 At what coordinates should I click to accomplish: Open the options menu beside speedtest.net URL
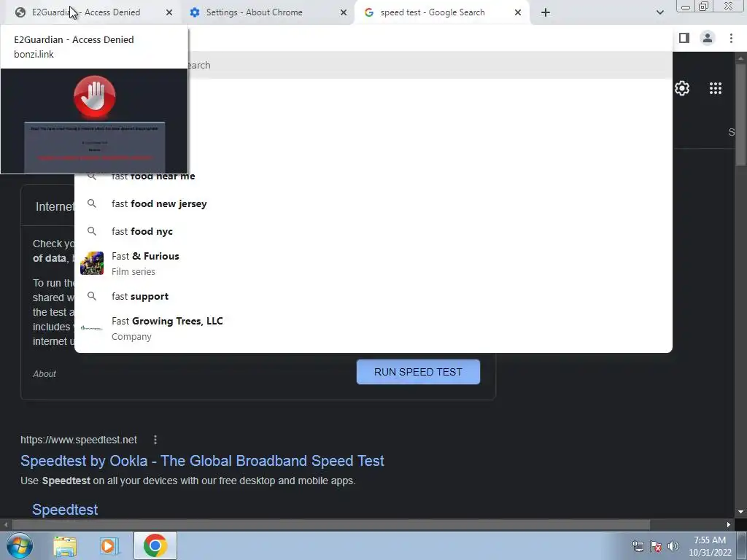(155, 440)
